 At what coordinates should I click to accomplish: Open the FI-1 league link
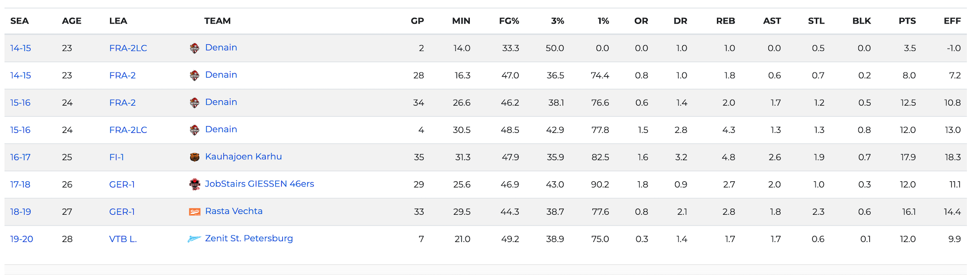[116, 157]
